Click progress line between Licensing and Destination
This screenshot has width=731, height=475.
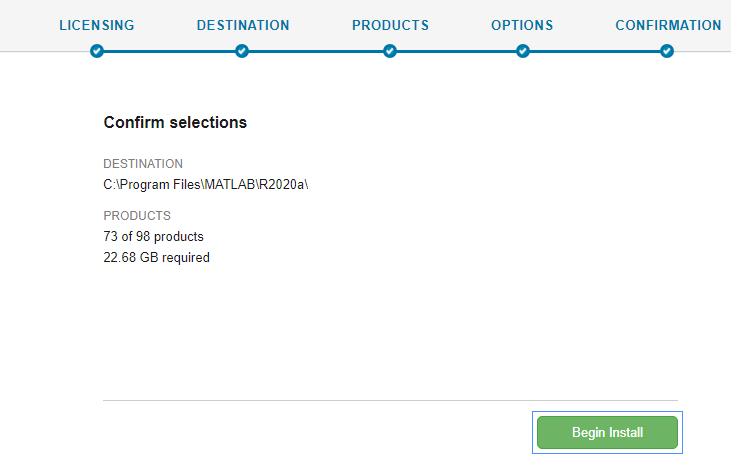click(x=169, y=51)
